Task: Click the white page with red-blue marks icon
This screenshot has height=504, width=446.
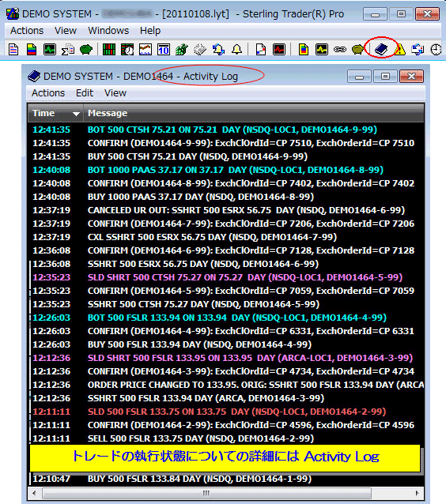Action: coord(261,50)
